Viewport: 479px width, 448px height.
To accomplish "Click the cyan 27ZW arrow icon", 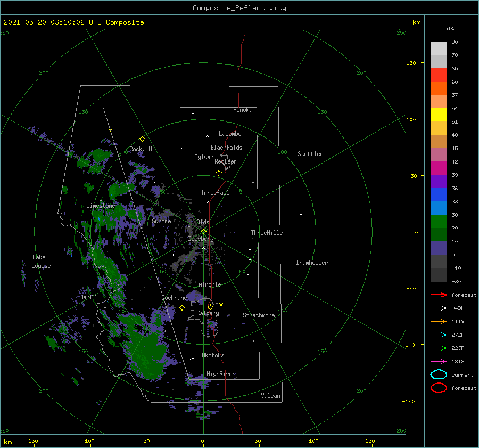I will 439,335.
